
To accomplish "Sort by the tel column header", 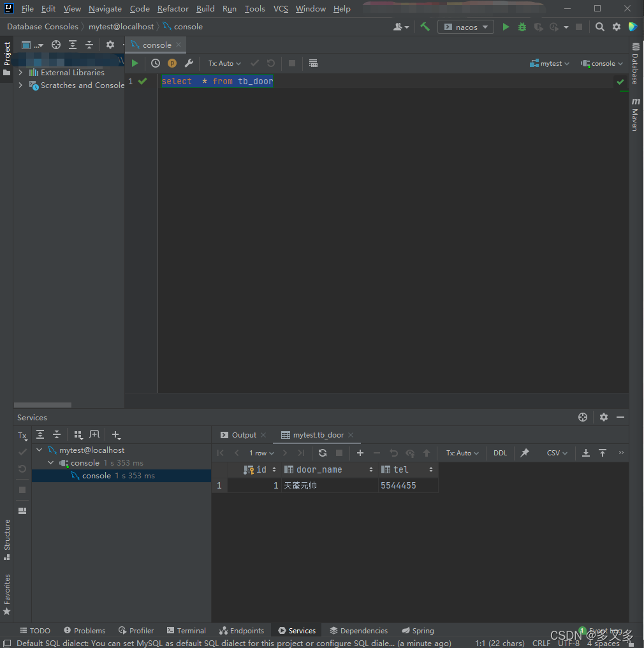I will pos(407,469).
